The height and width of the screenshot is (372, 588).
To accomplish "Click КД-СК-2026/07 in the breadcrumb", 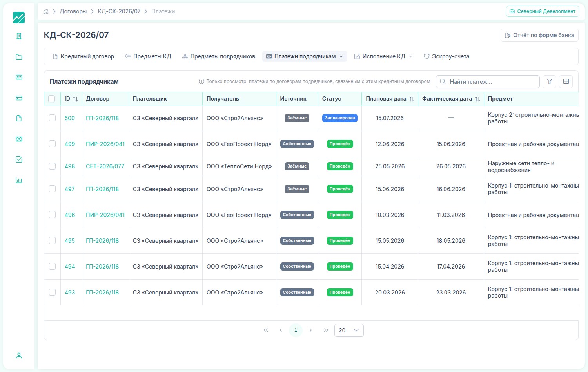I will coord(119,11).
